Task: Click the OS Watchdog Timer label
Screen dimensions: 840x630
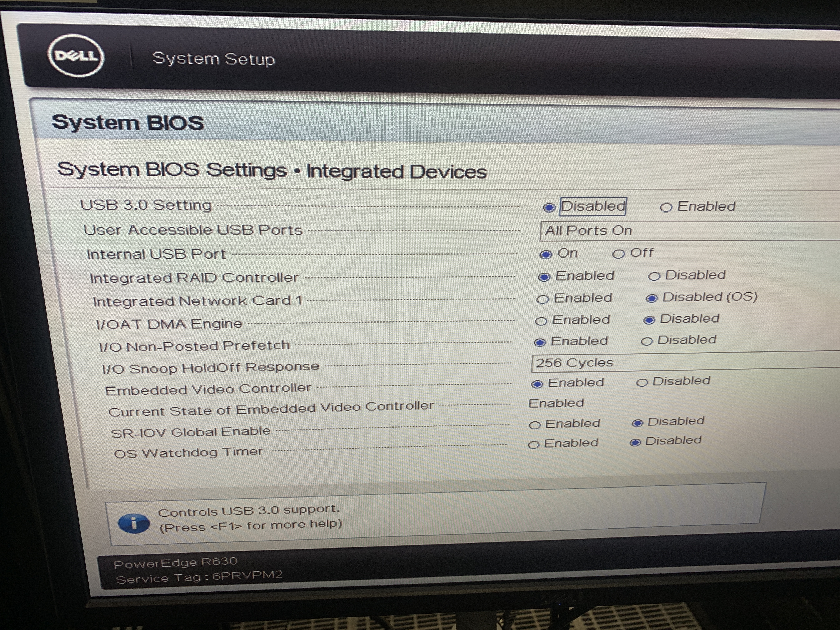Action: pyautogui.click(x=188, y=453)
